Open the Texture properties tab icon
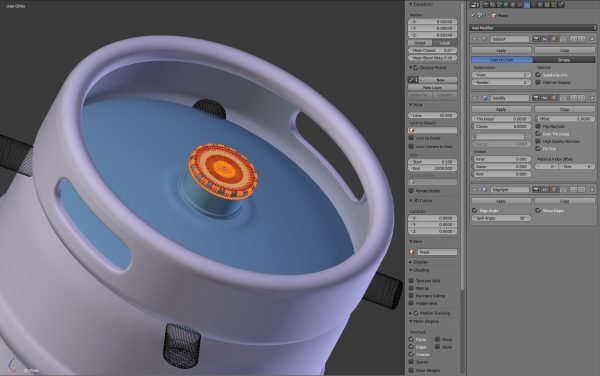 coord(547,5)
